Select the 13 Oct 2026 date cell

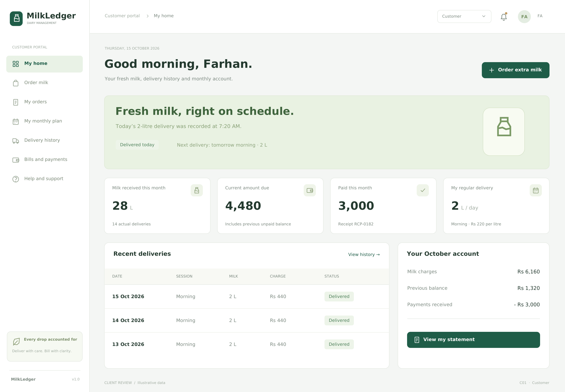pos(128,344)
